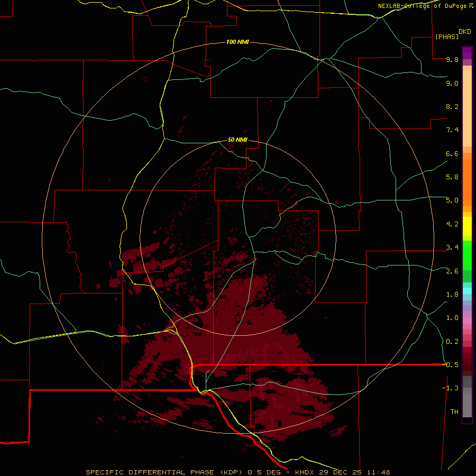Image resolution: width=476 pixels, height=476 pixels.
Task: Click the 8.2 value on the color scale
Action: coord(452,106)
